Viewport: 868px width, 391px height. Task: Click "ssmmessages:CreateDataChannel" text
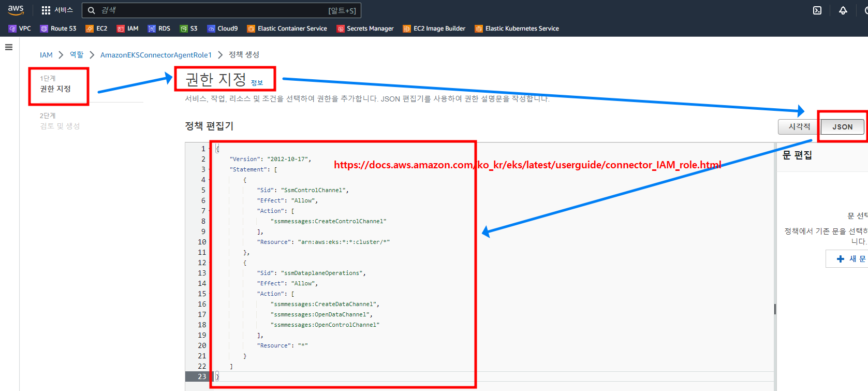click(325, 304)
